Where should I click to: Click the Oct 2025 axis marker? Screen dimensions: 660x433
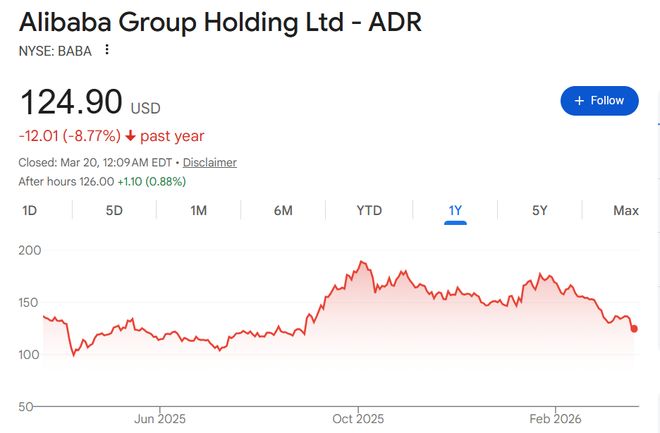358,419
